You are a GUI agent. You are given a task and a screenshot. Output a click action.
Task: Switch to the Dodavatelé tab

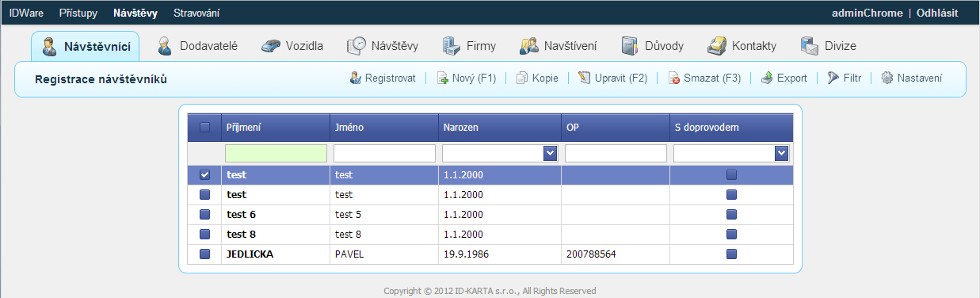[198, 46]
